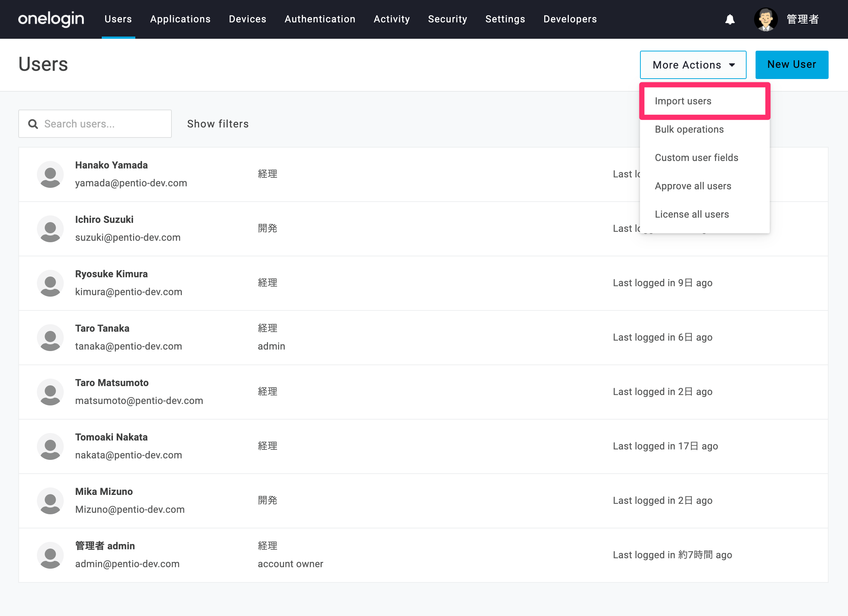
Task: Click Hanako Yamada's 経理 department text
Action: [x=267, y=174]
